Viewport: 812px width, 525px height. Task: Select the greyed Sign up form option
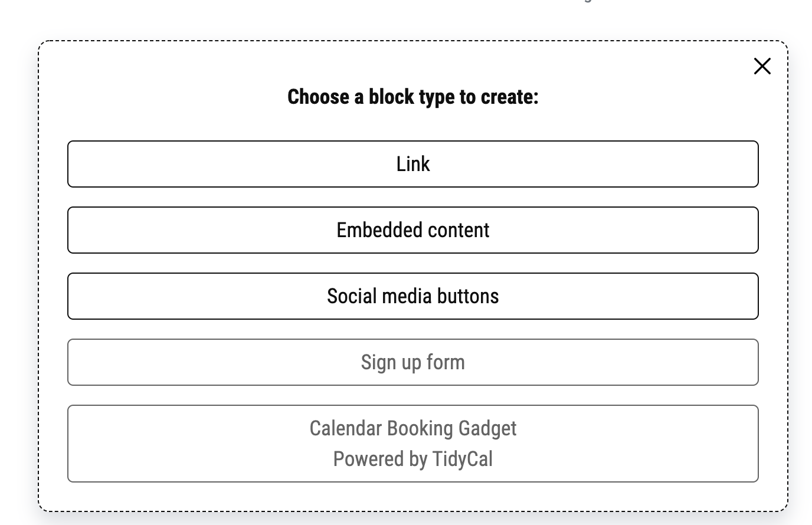click(413, 362)
